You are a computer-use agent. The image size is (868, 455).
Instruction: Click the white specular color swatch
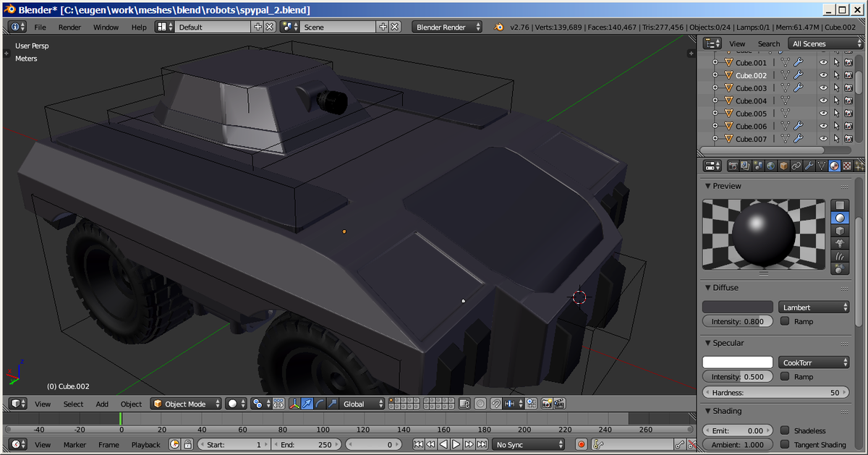click(738, 362)
